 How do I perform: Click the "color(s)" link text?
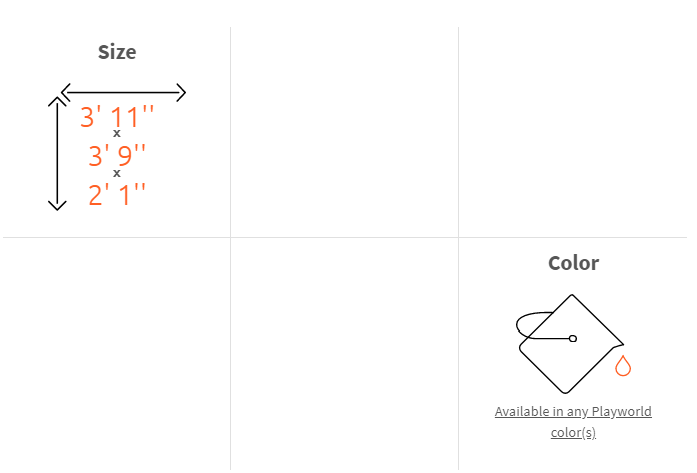tap(573, 433)
